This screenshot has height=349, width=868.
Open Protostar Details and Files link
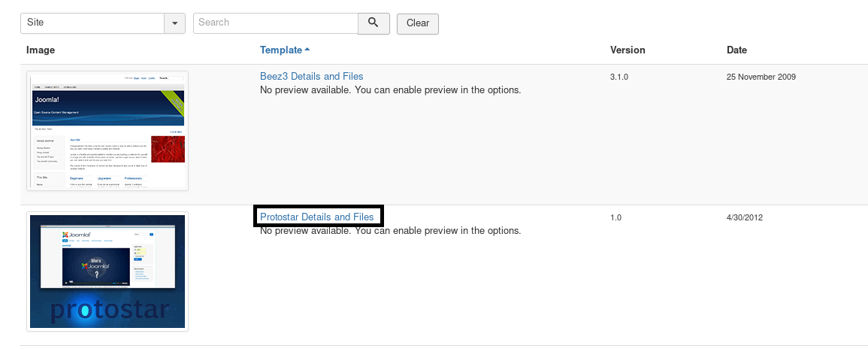[317, 217]
